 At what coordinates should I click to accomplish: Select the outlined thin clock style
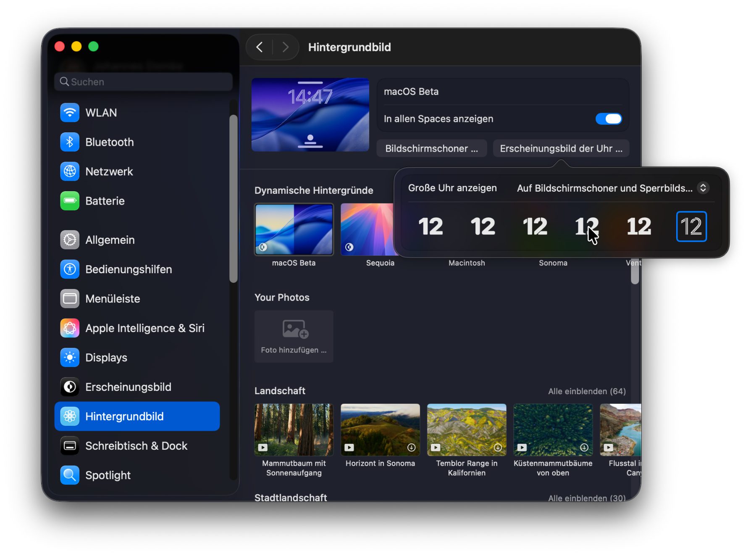(x=691, y=227)
